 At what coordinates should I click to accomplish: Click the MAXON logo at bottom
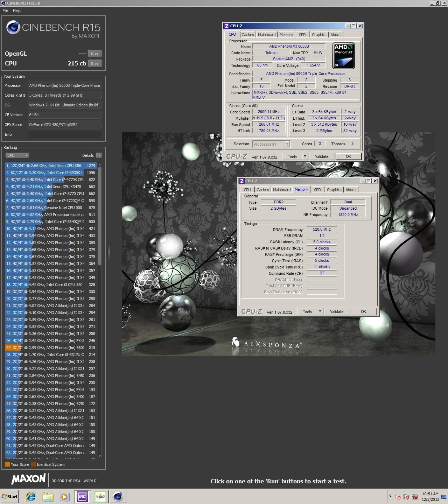[x=29, y=479]
